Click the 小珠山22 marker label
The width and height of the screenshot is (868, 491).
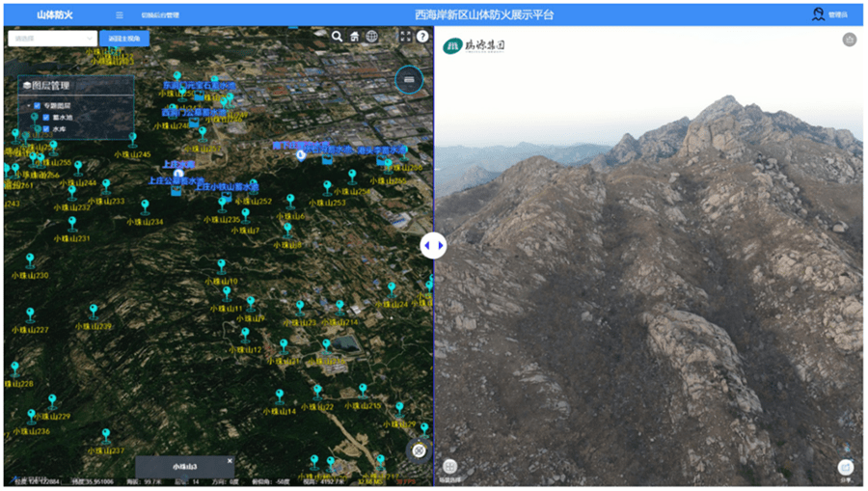pyautogui.click(x=317, y=407)
